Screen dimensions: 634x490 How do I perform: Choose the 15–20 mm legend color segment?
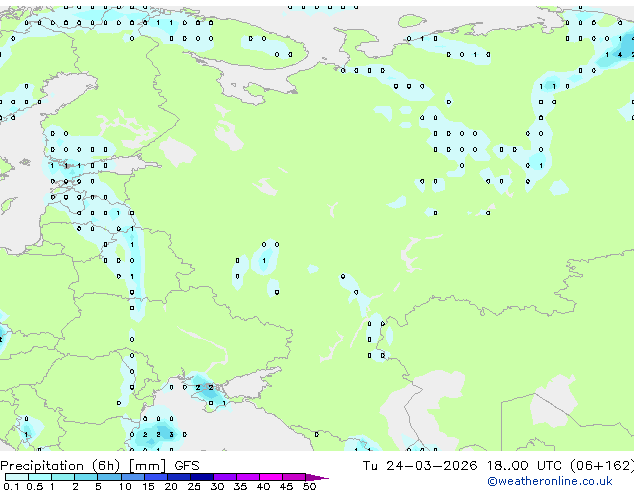coord(155,477)
